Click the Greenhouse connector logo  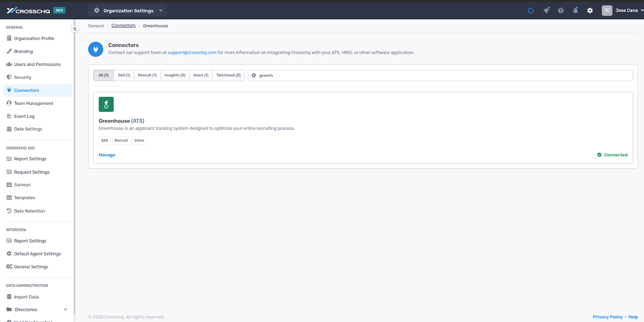coord(106,105)
